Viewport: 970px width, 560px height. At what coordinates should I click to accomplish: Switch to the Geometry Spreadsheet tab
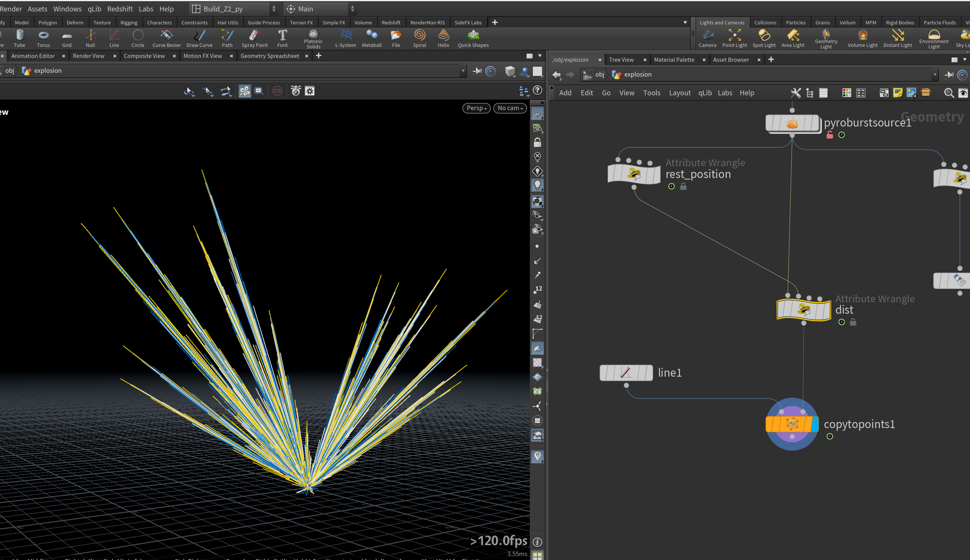(x=270, y=56)
